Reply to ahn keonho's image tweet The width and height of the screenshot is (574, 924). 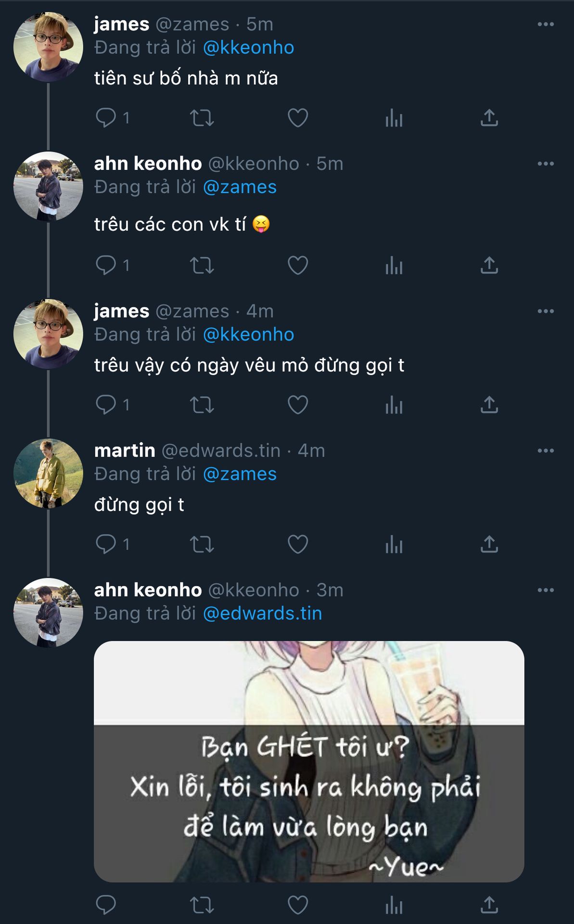pyautogui.click(x=106, y=905)
